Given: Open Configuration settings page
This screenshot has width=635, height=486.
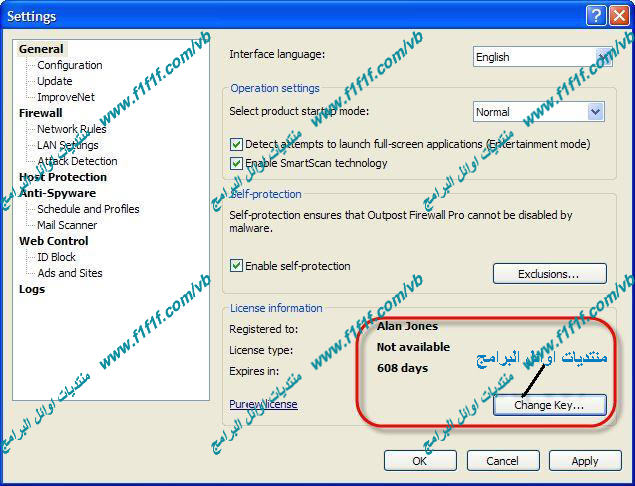Looking at the screenshot, I should click(x=69, y=65).
